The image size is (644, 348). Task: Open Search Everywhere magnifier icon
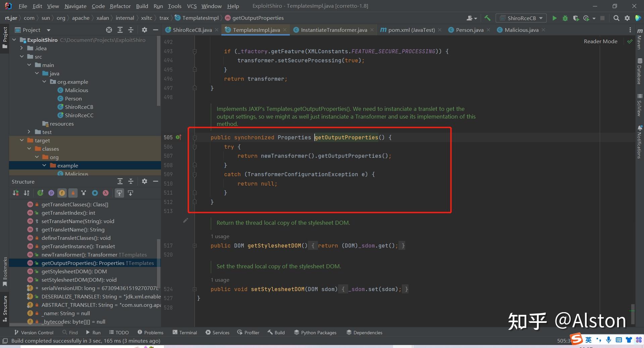[616, 18]
